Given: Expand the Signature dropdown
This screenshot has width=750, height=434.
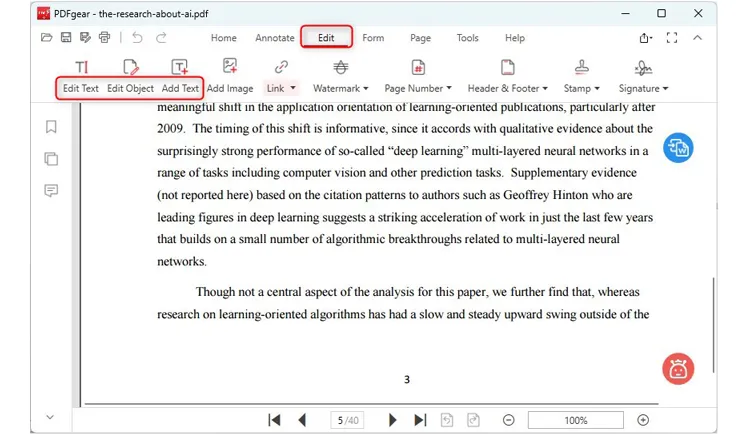Looking at the screenshot, I should click(x=665, y=89).
